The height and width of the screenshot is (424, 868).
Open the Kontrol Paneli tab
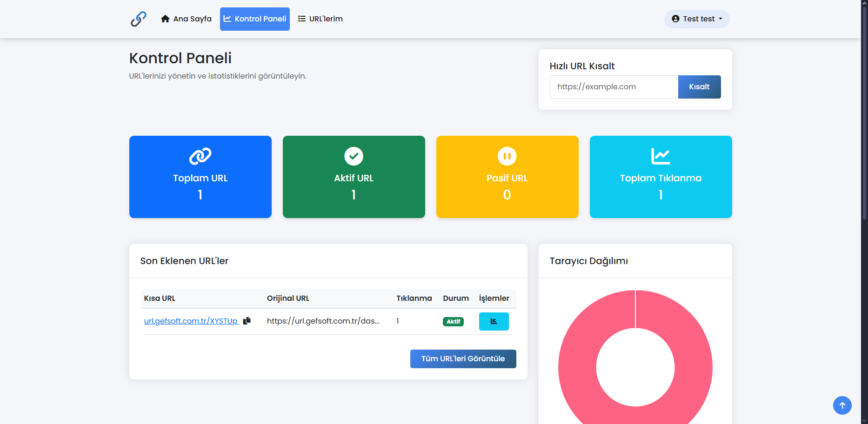(x=255, y=19)
